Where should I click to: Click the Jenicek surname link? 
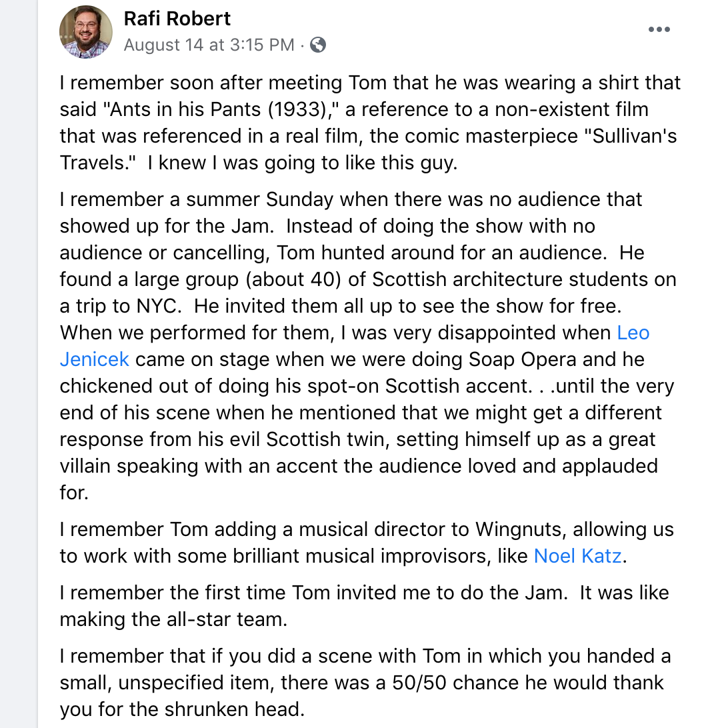[x=94, y=359]
